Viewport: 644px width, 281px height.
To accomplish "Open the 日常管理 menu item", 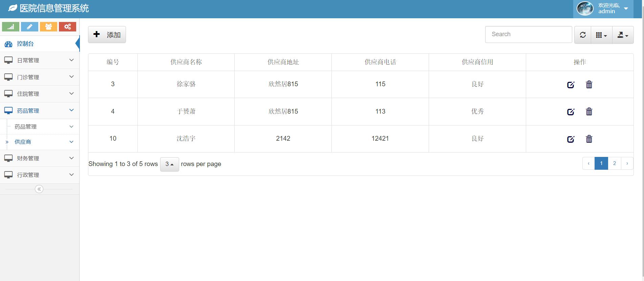I will [40, 61].
